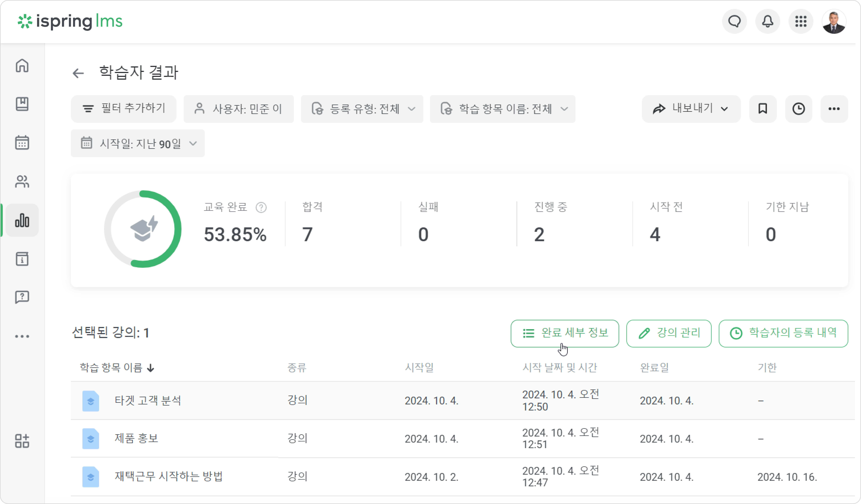Image resolution: width=861 pixels, height=504 pixels.
Task: Open the home icon in sidebar
Action: [x=22, y=66]
